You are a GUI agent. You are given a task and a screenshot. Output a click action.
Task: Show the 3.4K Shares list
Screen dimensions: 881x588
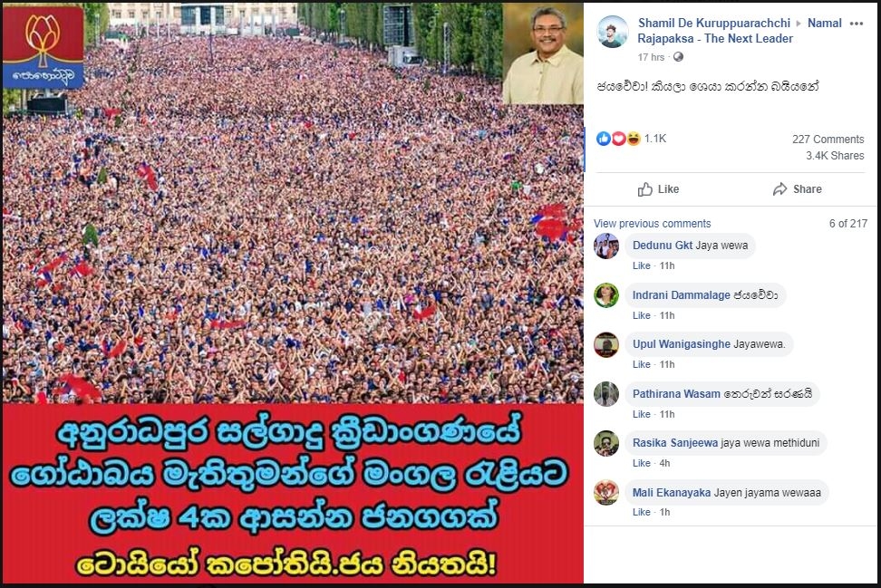coord(835,156)
